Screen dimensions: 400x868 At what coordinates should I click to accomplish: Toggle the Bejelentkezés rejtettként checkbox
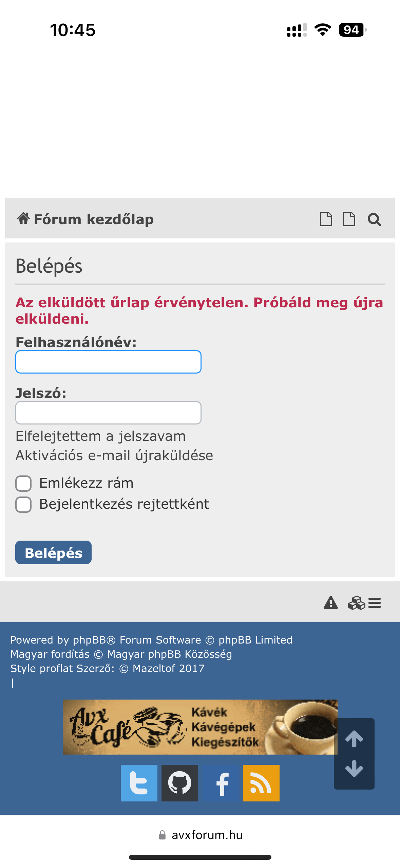(23, 504)
